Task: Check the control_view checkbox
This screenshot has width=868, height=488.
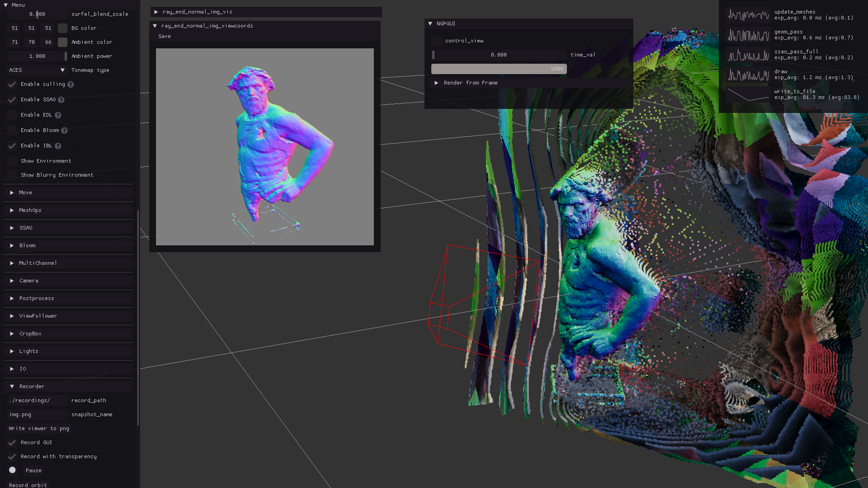Action: pyautogui.click(x=437, y=41)
